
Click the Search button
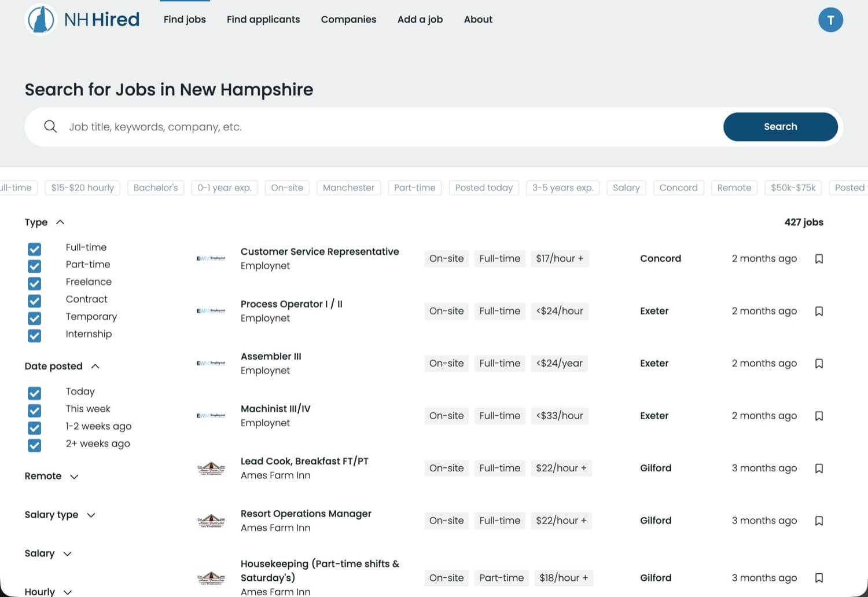pyautogui.click(x=780, y=127)
